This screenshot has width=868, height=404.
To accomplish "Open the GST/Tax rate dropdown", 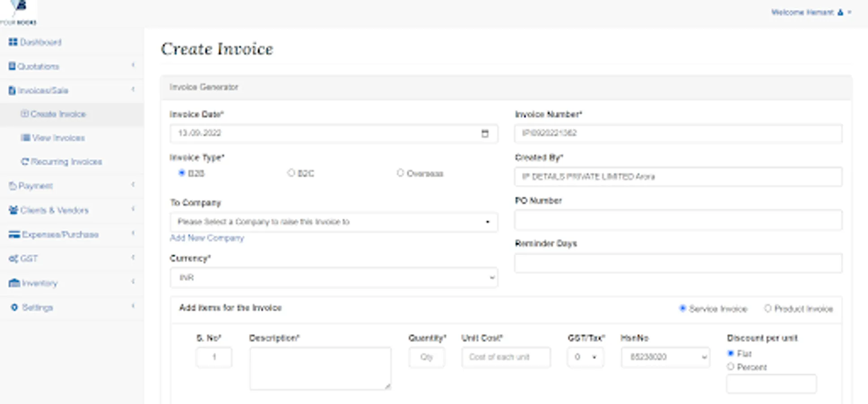I will pyautogui.click(x=585, y=357).
